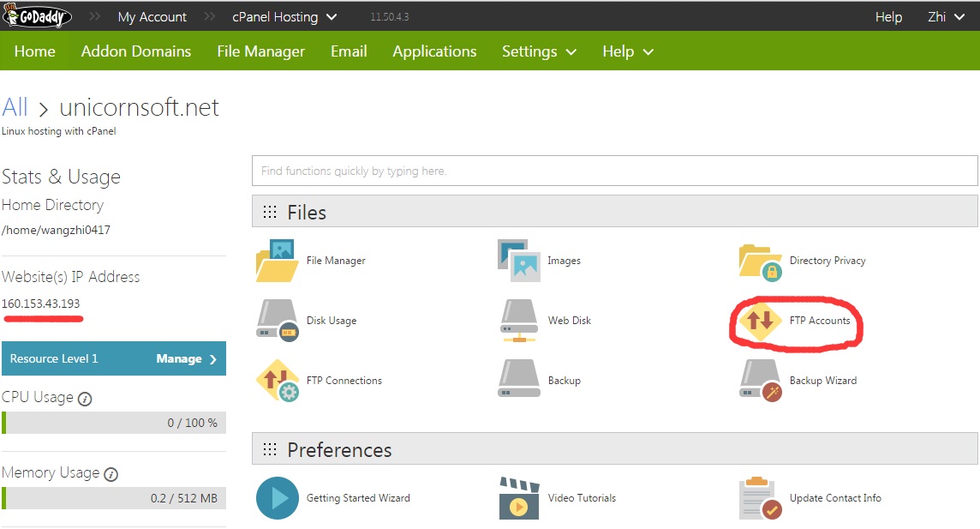Open the FTP Connections icon
Image resolution: width=980 pixels, height=529 pixels.
coord(277,381)
